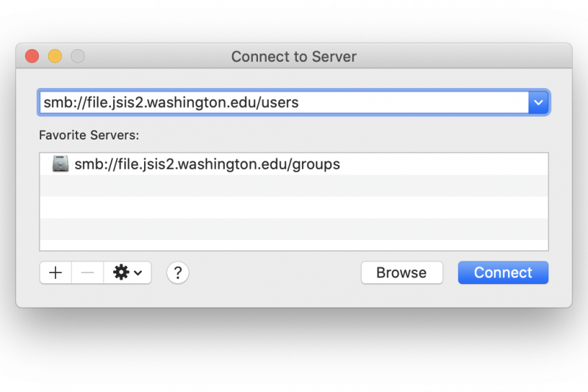Click the grayed-out zoom window button

point(78,57)
